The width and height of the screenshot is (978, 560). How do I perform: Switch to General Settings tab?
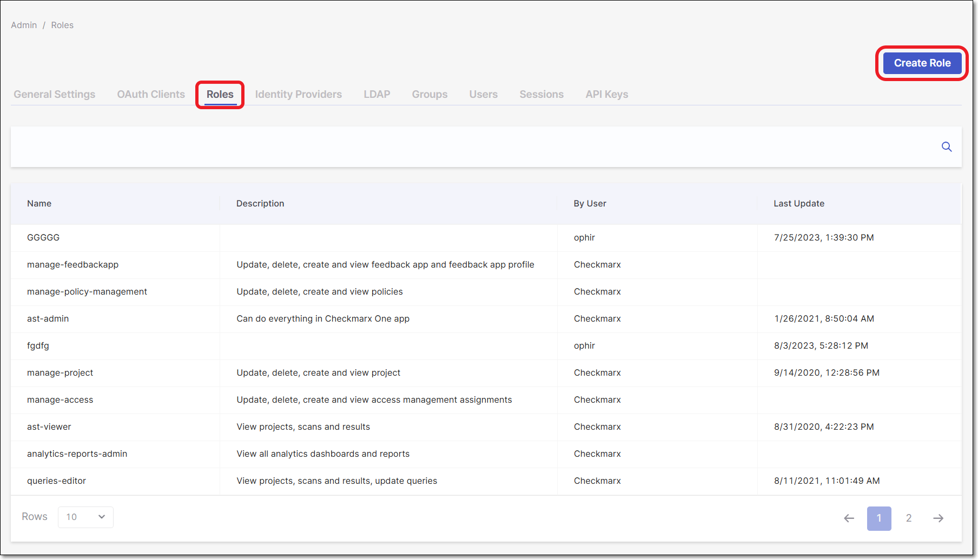point(55,95)
